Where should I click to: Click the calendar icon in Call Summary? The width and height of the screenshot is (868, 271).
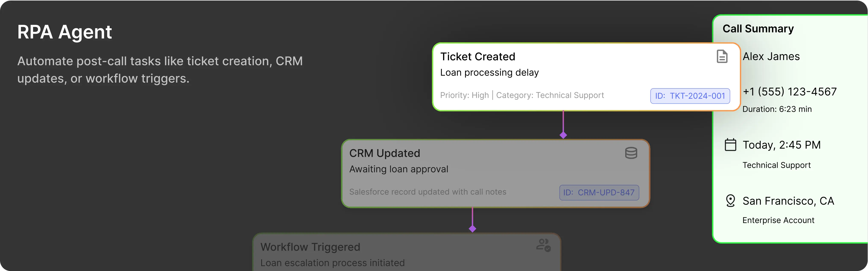click(730, 145)
